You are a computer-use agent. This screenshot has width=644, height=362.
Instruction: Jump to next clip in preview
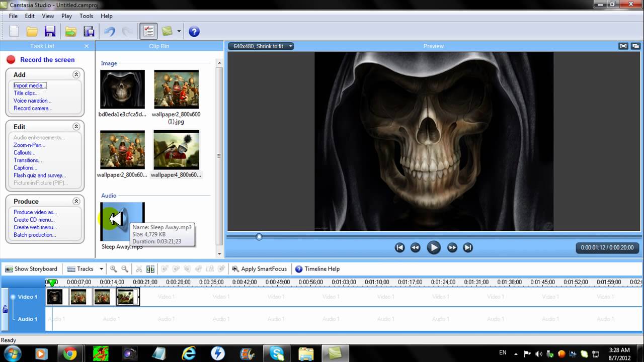click(x=468, y=247)
